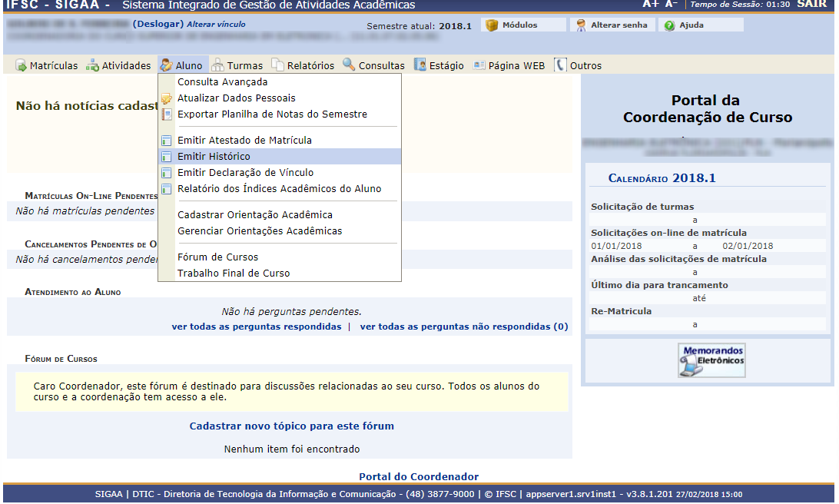Select Relatório dos Índices Acadêmicos do Aluno
839x504 pixels.
click(280, 188)
